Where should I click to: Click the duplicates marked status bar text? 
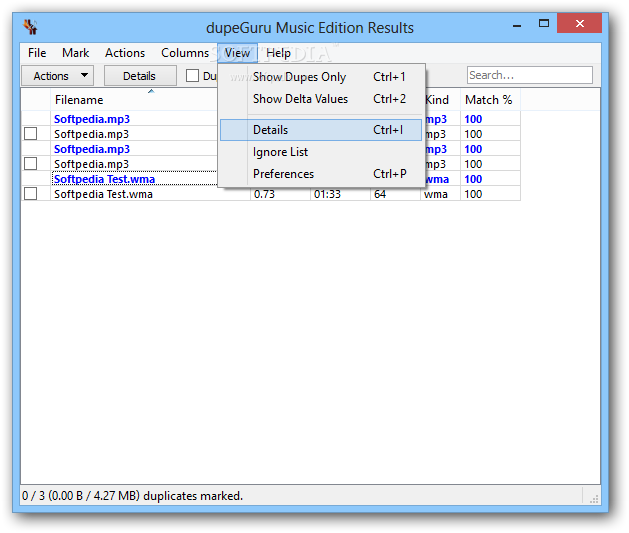pyautogui.click(x=132, y=496)
